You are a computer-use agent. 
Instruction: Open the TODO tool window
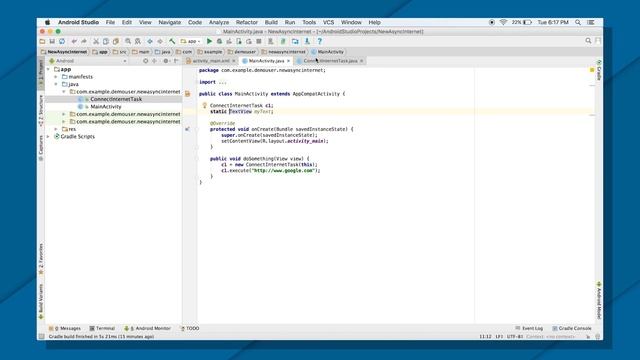[190, 328]
